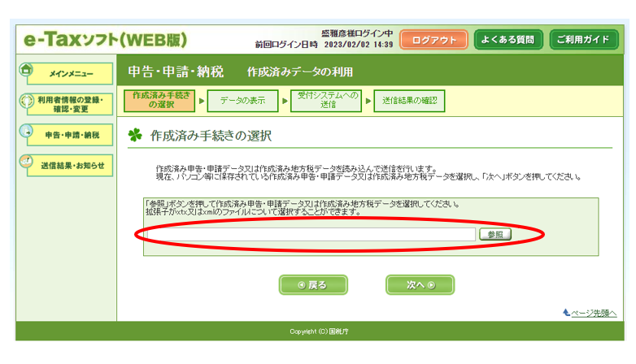
Task: Open よくある質問 (FAQ) page
Action: [x=508, y=40]
